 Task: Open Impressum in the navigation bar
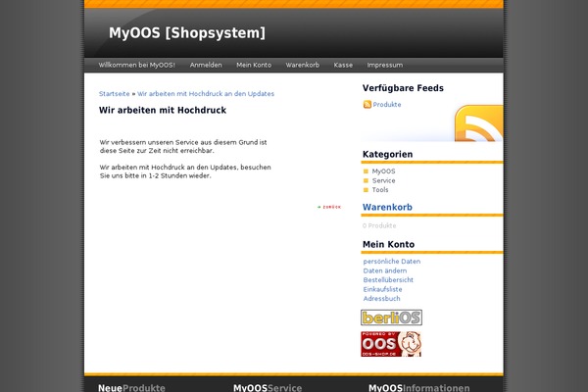tap(385, 65)
